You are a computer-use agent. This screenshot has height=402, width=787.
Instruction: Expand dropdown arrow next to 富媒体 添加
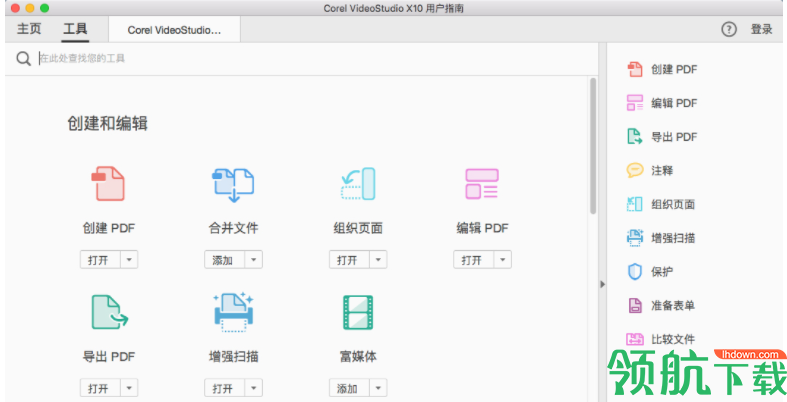(378, 388)
